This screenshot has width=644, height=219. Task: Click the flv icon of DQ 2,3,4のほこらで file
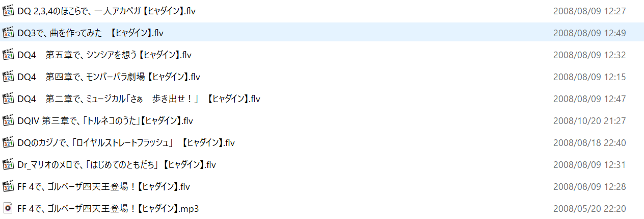pos(8,11)
